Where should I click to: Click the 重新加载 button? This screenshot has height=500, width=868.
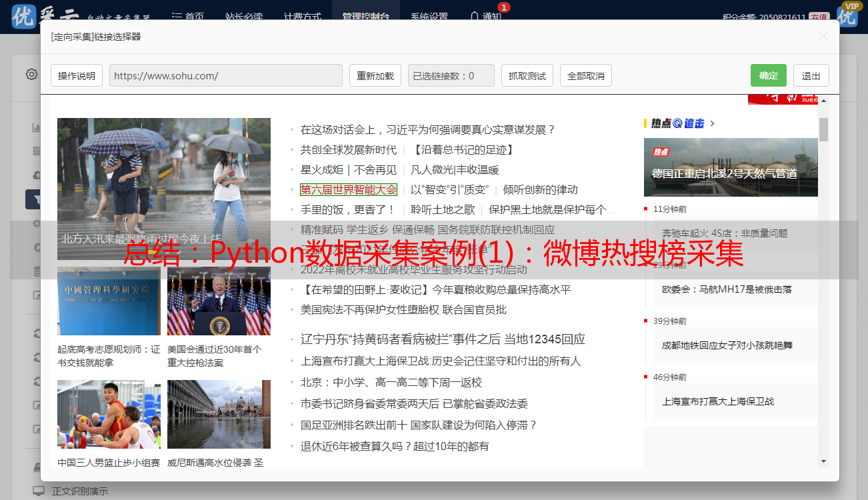375,75
